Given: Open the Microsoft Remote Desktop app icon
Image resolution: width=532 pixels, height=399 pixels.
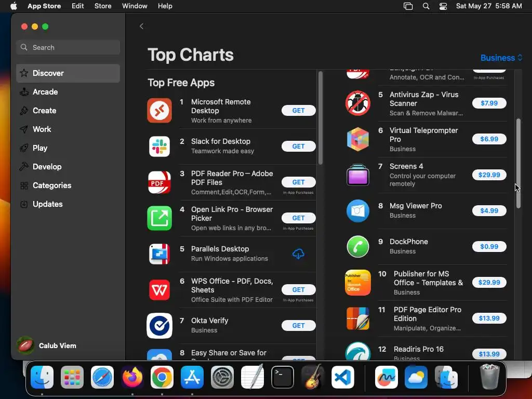Looking at the screenshot, I should [x=159, y=111].
